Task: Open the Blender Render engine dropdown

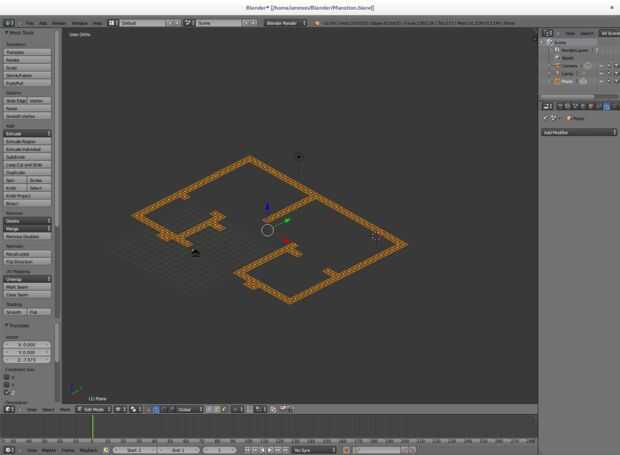Action: point(285,23)
